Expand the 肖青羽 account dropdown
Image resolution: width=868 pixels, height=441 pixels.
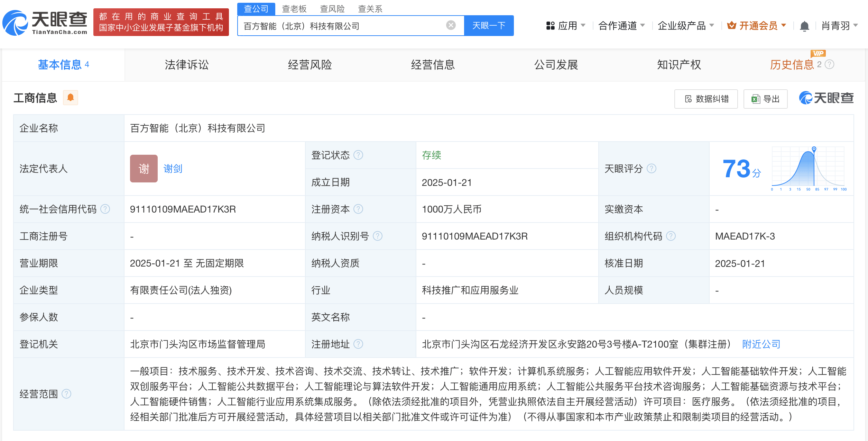(838, 25)
